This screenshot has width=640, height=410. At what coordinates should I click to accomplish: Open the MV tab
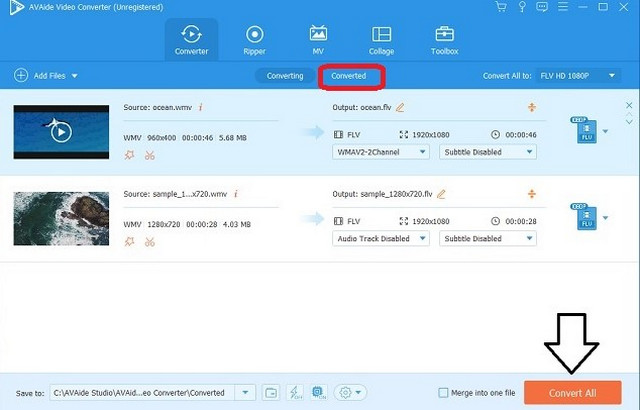coord(318,40)
